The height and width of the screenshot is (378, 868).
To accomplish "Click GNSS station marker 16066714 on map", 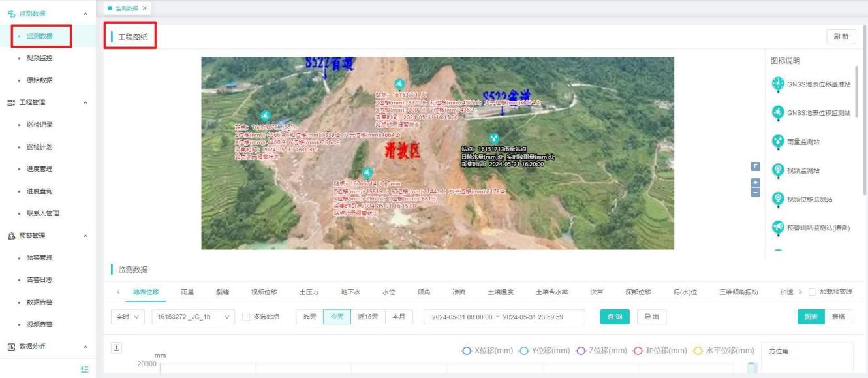I will click(367, 173).
